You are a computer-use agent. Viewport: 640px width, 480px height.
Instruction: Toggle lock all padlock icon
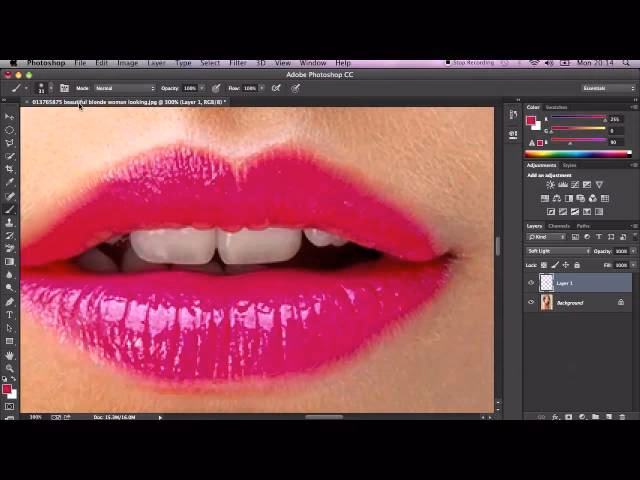577,265
